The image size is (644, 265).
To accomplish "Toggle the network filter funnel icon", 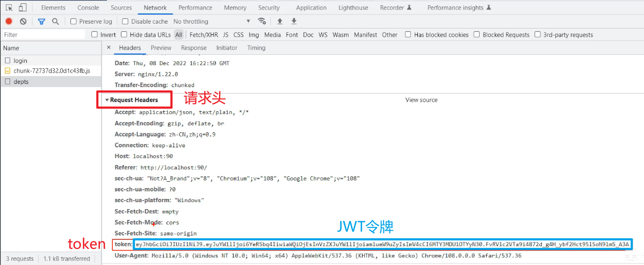I will click(x=41, y=22).
